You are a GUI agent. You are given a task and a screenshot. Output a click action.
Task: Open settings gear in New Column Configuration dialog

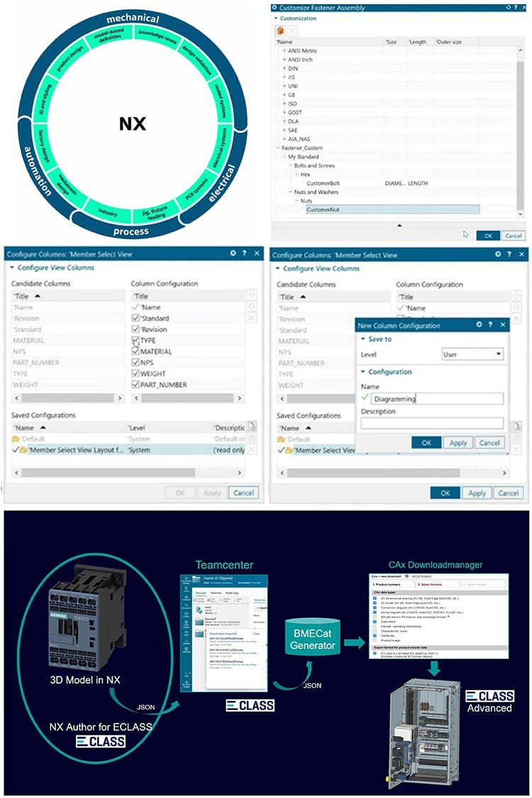tap(480, 325)
